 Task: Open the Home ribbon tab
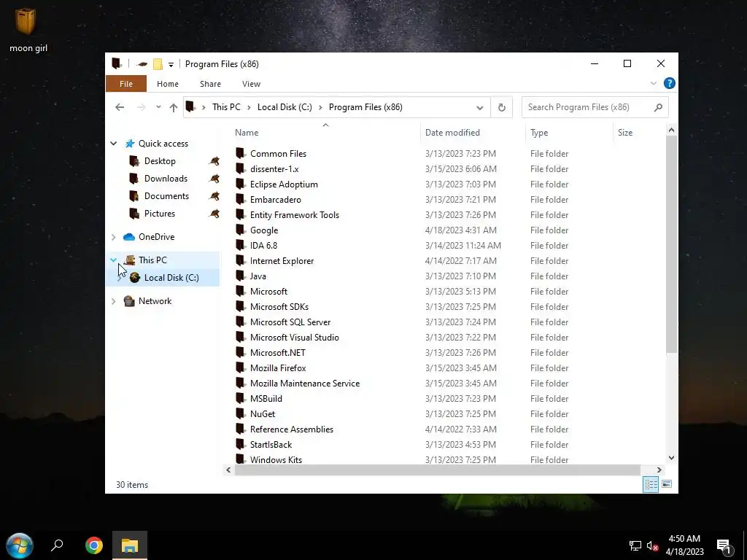click(x=168, y=84)
